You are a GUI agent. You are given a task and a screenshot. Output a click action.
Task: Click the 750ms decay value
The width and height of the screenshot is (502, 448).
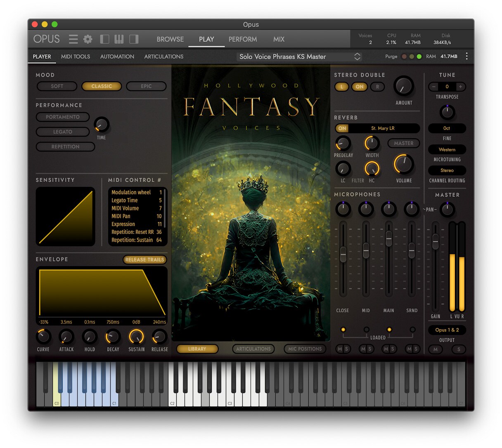coord(113,322)
